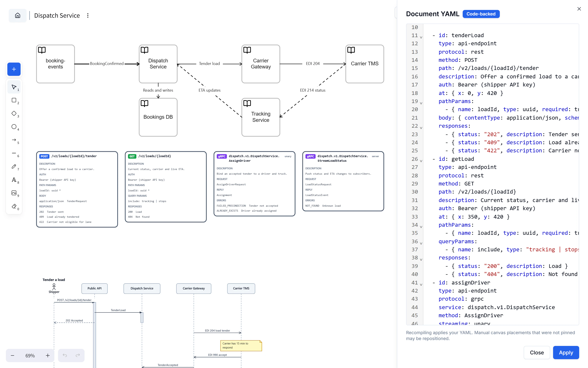This screenshot has height=368, width=588.
Task: Select the AssignDriver gRPC card
Action: (x=254, y=184)
